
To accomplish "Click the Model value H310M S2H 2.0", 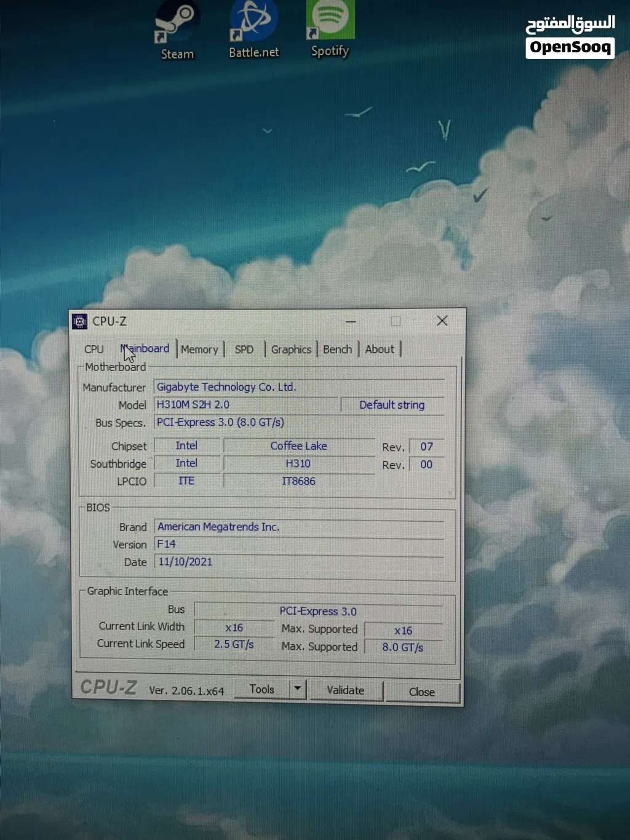I will tap(246, 404).
